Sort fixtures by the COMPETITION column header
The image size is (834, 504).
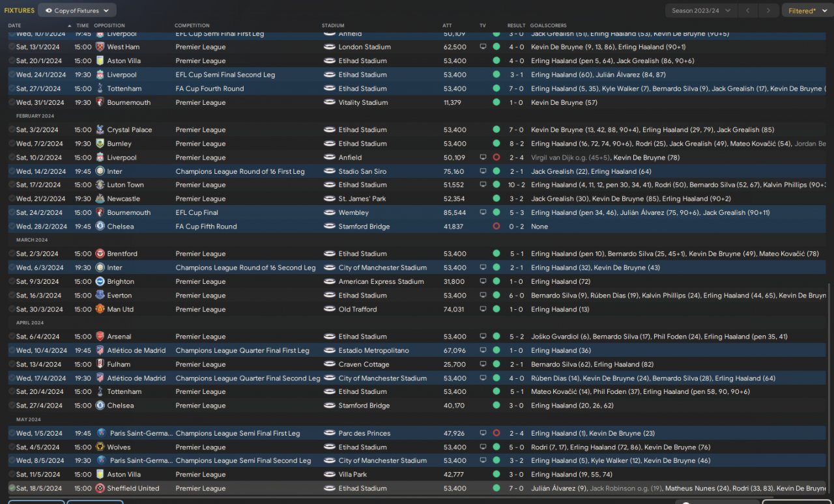click(x=192, y=25)
